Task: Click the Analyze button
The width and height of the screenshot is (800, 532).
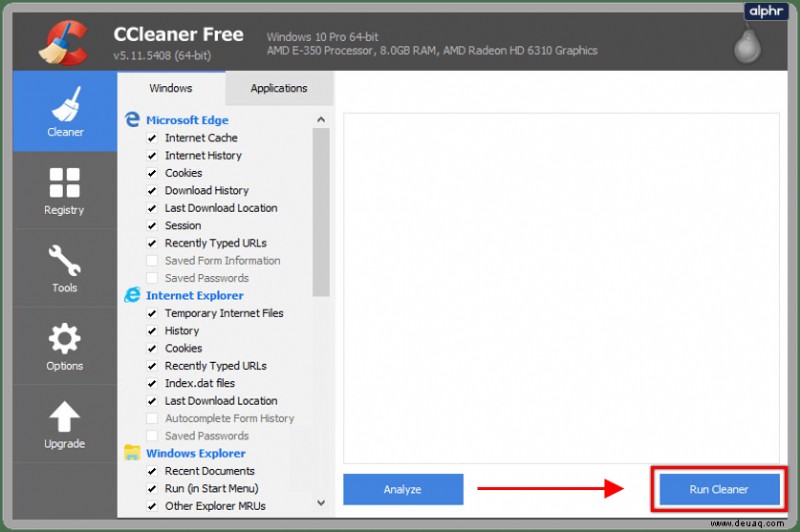Action: click(403, 489)
